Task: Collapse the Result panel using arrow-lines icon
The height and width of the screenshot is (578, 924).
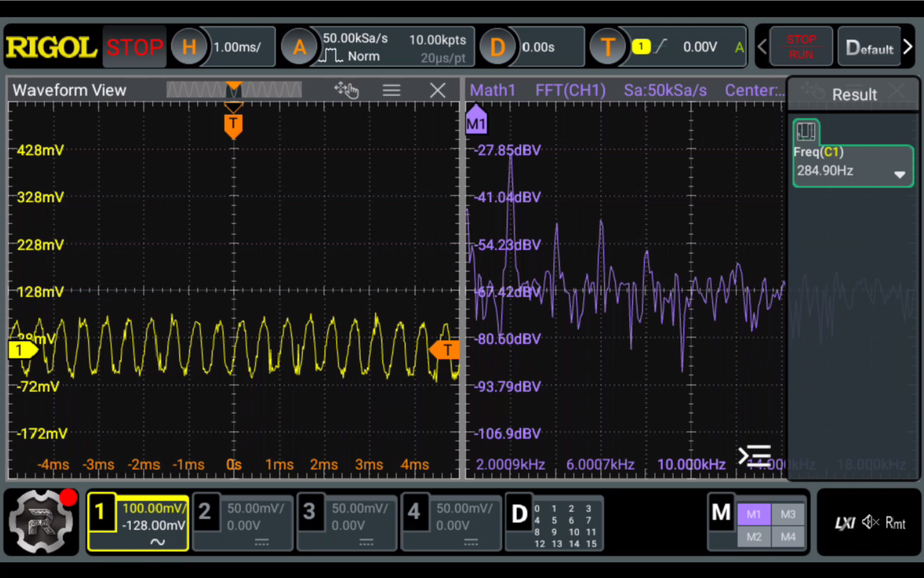Action: (755, 455)
